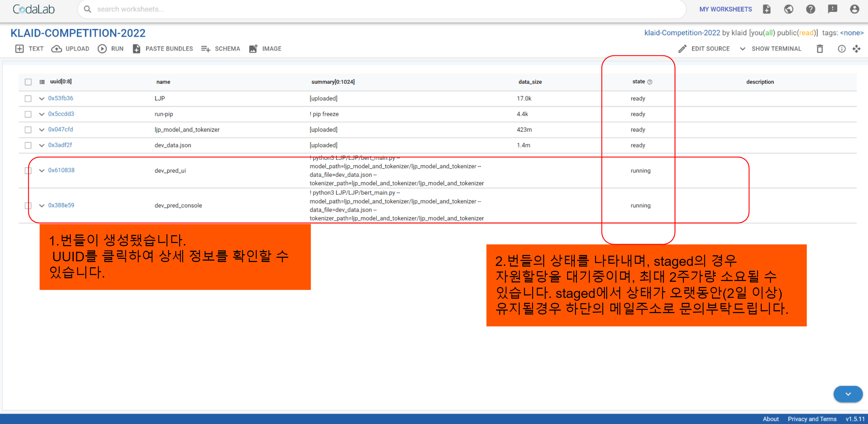The image size is (868, 424).
Task: Select the Run tool
Action: [110, 49]
